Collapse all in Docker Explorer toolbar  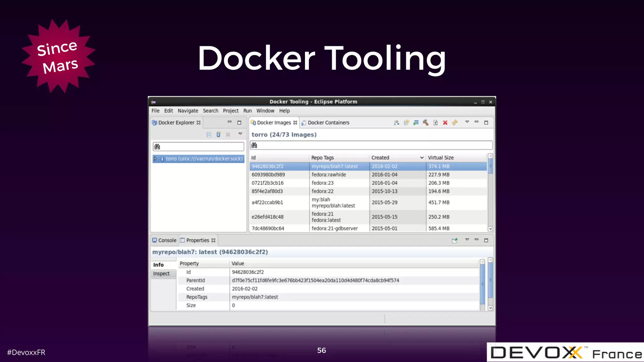click(x=209, y=135)
